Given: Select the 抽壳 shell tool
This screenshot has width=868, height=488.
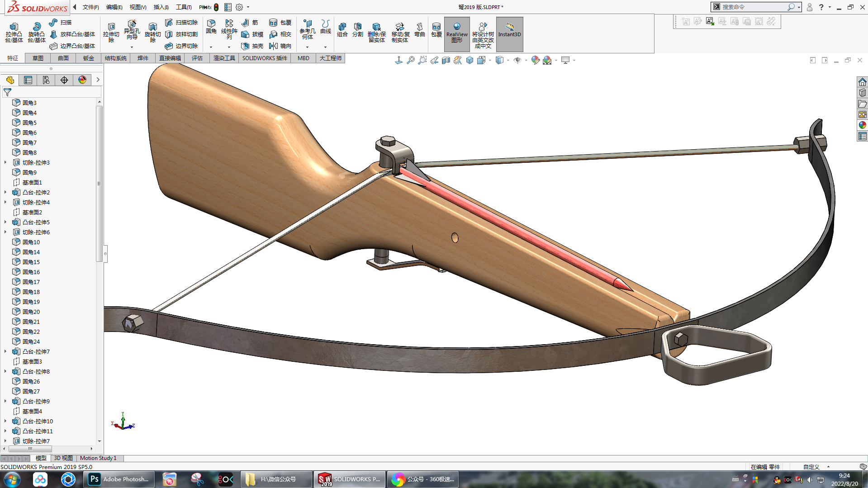Looking at the screenshot, I should click(x=252, y=46).
